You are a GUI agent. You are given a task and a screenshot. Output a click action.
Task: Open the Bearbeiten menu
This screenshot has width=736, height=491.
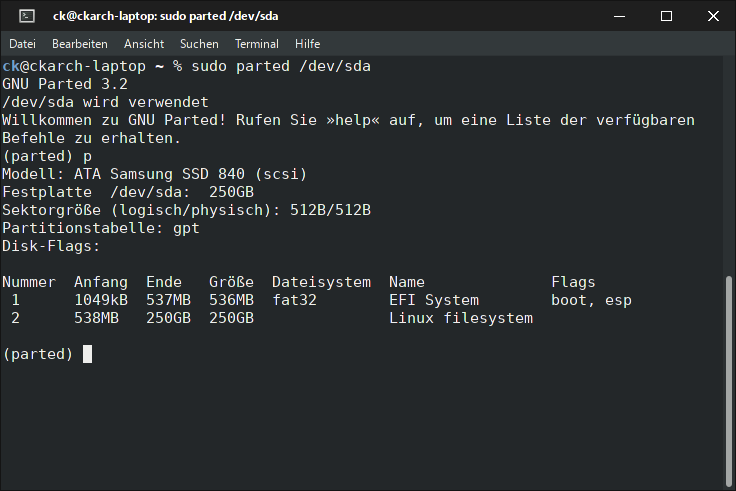click(x=80, y=44)
